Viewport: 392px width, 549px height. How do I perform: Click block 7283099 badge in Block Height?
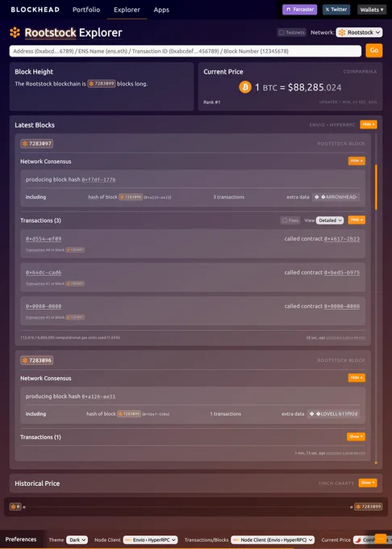[102, 84]
